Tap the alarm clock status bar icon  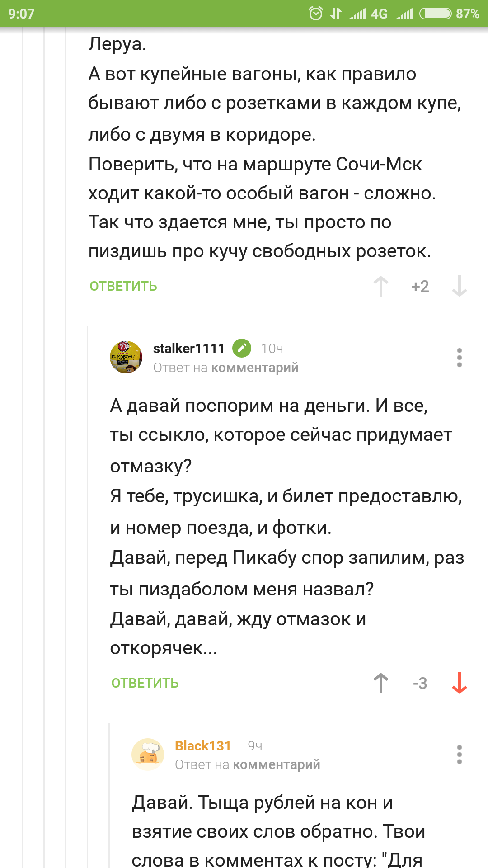coord(316,14)
